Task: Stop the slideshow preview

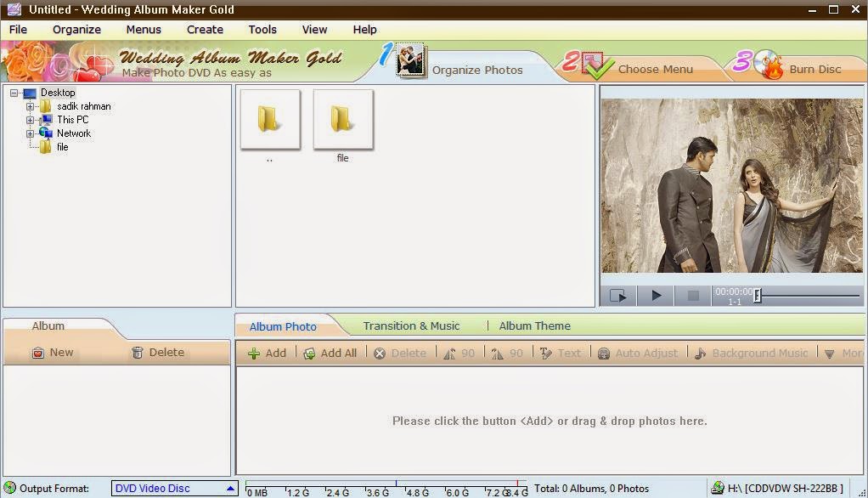Action: [x=692, y=295]
